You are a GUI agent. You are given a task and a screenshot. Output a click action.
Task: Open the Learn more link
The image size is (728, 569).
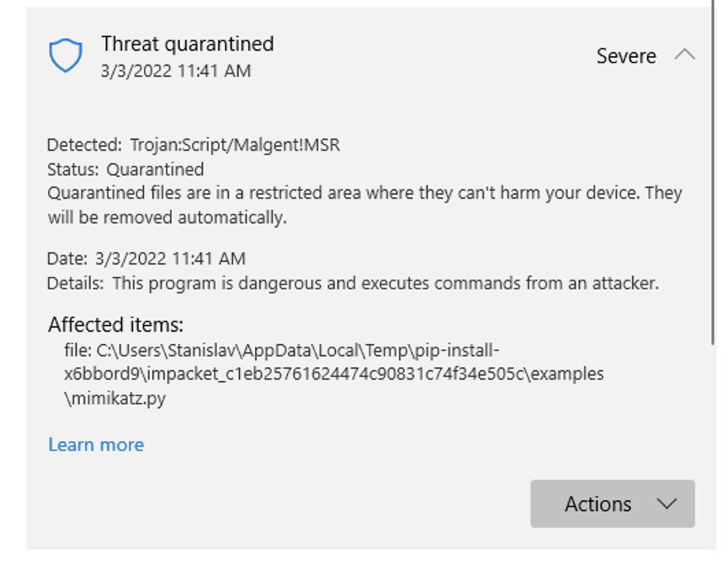[x=95, y=444]
